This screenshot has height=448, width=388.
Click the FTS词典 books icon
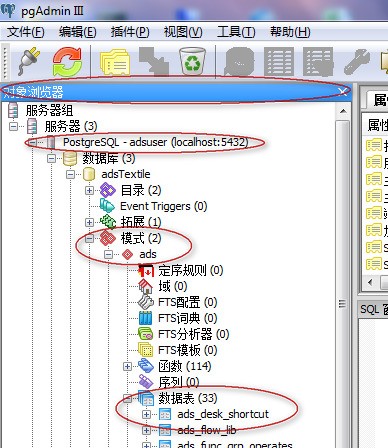[x=146, y=318]
